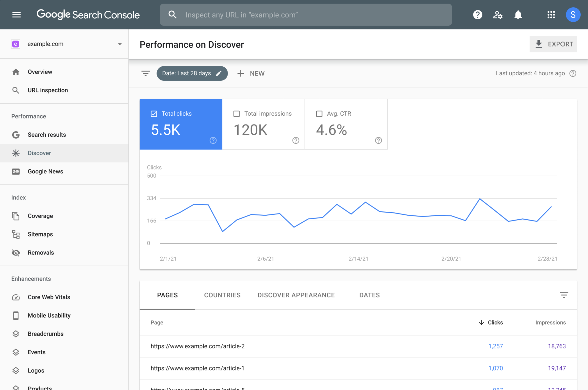Toggle Total impressions checkbox on

[x=236, y=113]
